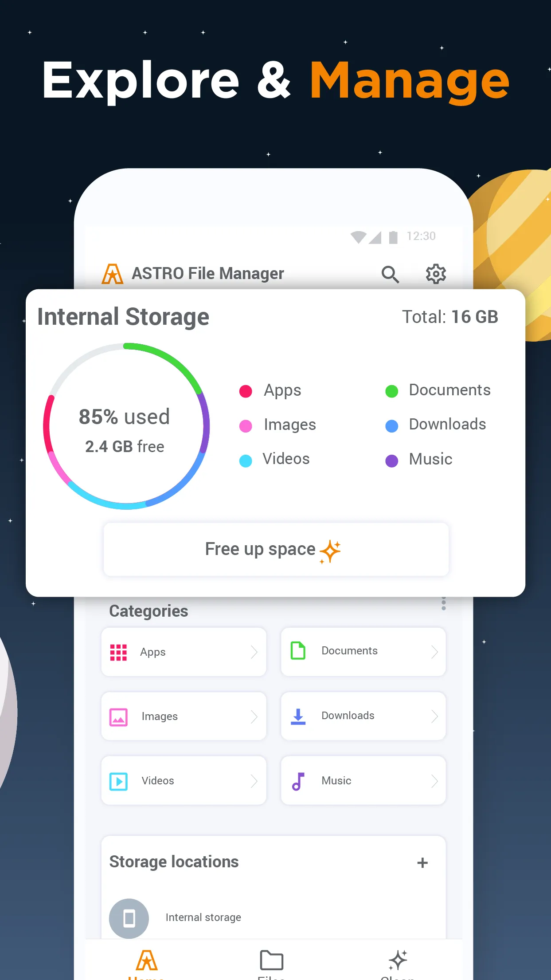Tap the storage usage ring chart

tap(126, 426)
